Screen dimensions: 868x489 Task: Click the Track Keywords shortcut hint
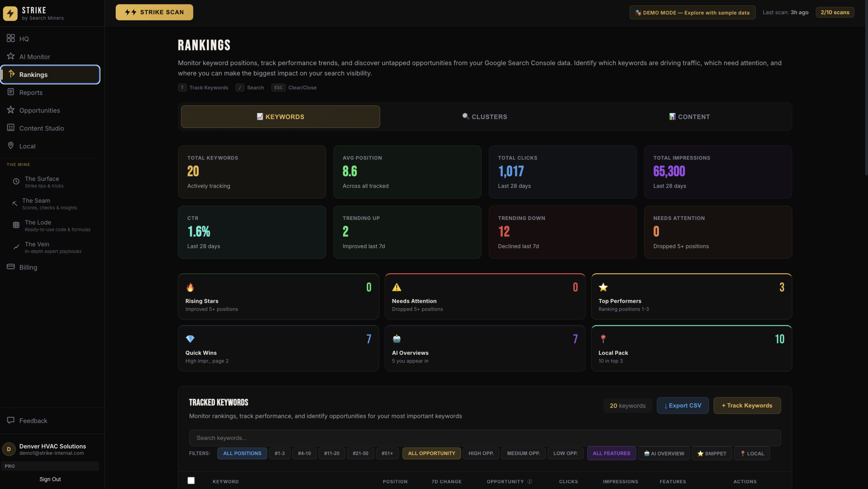click(x=203, y=88)
